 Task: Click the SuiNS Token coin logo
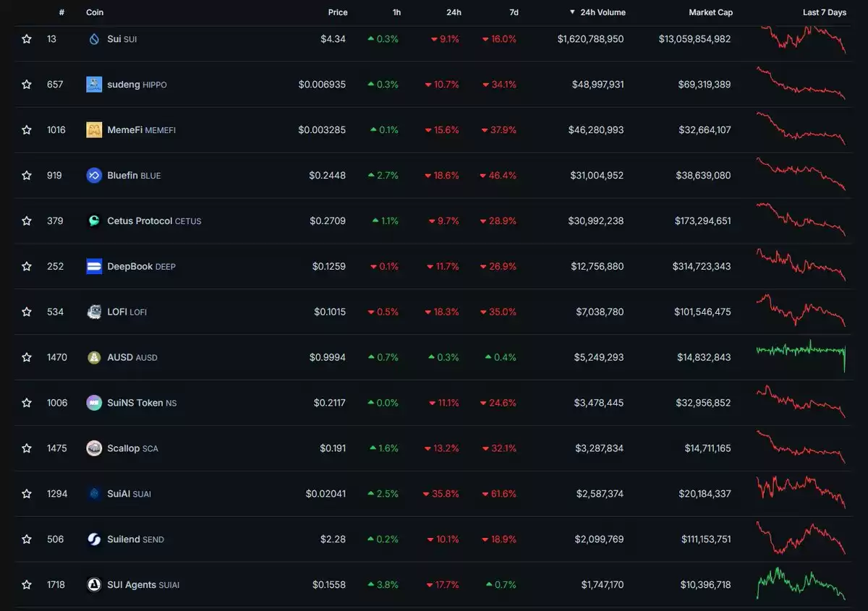pyautogui.click(x=94, y=403)
